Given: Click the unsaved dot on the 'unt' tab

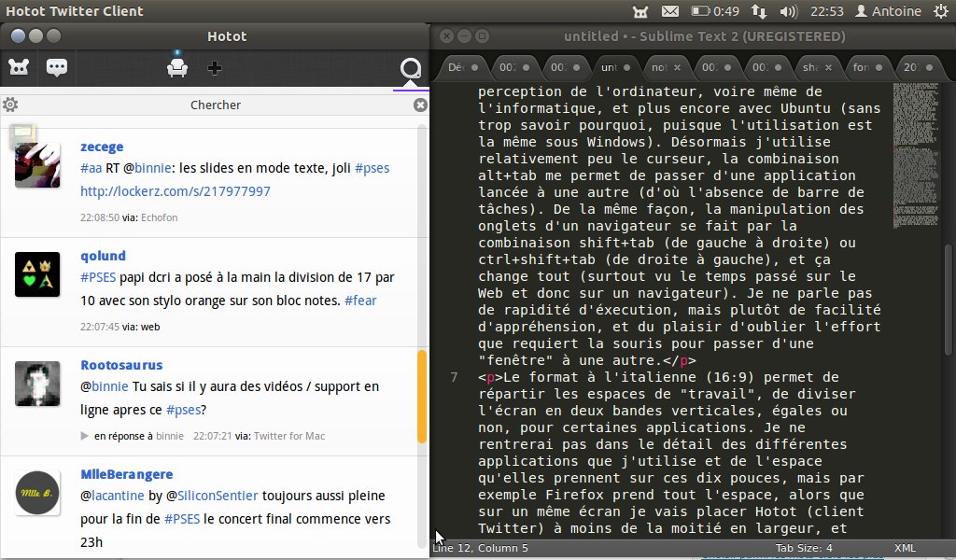Looking at the screenshot, I should point(626,67).
